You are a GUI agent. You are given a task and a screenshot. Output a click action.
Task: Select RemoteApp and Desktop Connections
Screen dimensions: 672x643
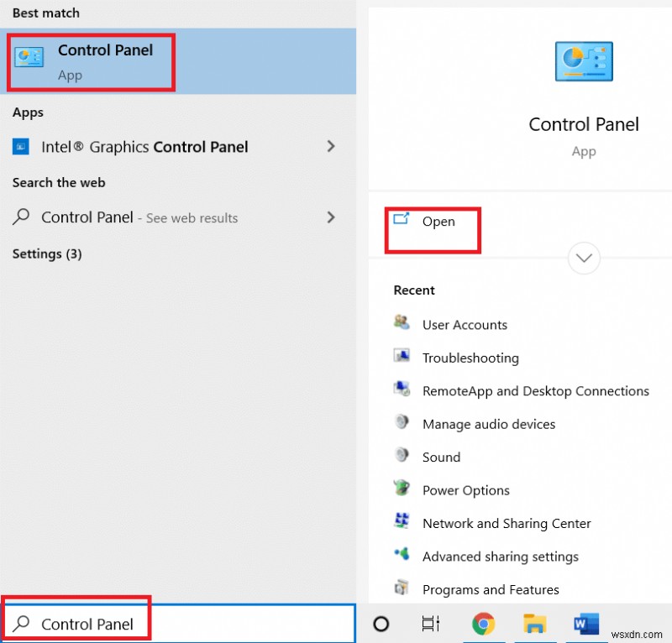pyautogui.click(x=535, y=391)
